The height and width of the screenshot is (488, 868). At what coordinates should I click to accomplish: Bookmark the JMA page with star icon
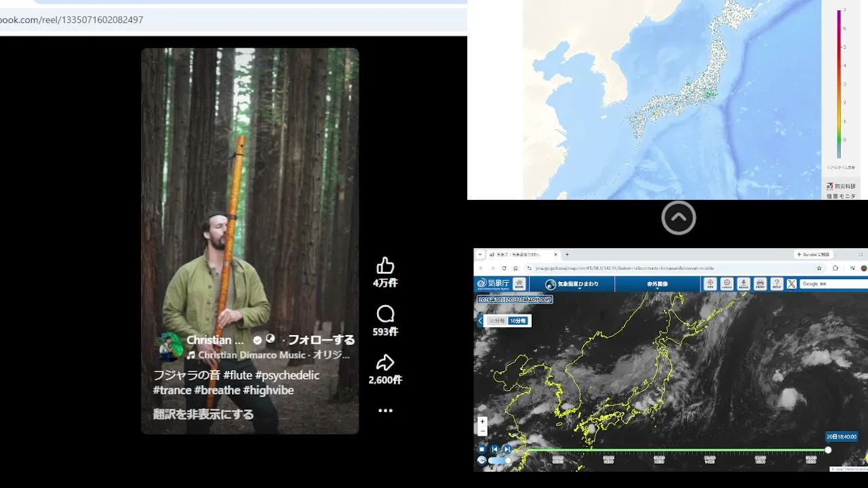pos(819,268)
